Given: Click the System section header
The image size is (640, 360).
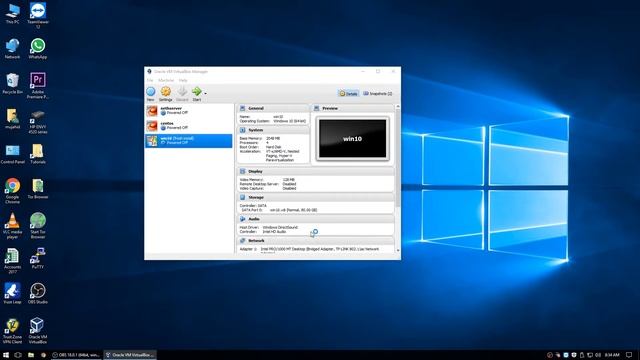Looking at the screenshot, I should point(273,130).
